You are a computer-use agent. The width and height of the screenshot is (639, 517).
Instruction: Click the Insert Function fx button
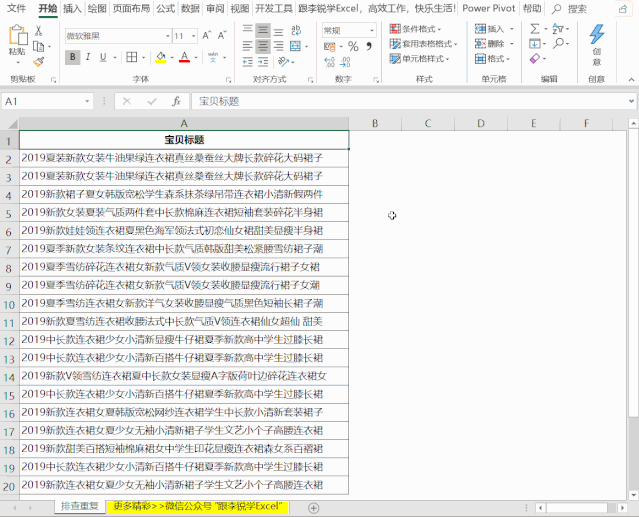(176, 101)
